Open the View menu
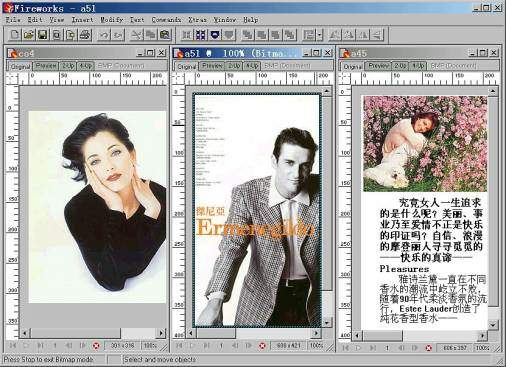Image resolution: width=506 pixels, height=367 pixels. pyautogui.click(x=57, y=20)
